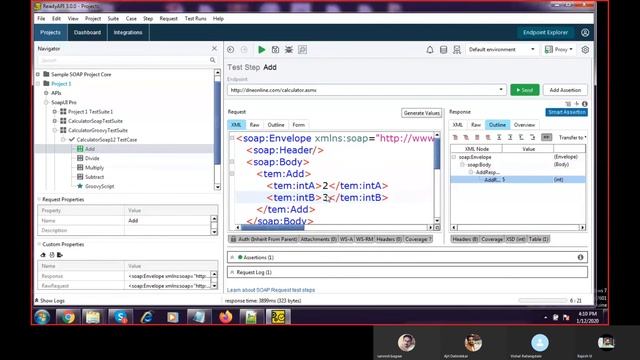Click the Add test step icon in tree
Image resolution: width=640 pixels, height=360 pixels.
(x=80, y=149)
